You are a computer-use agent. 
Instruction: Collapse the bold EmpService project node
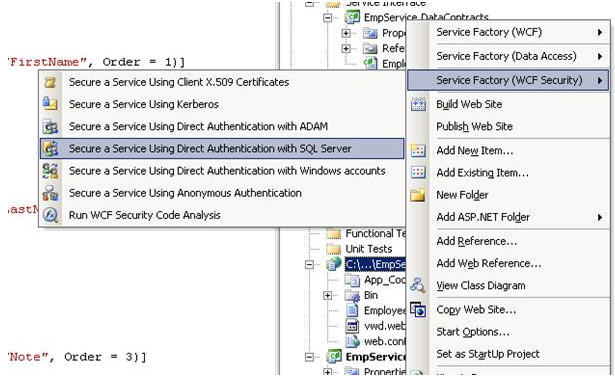coord(309,357)
